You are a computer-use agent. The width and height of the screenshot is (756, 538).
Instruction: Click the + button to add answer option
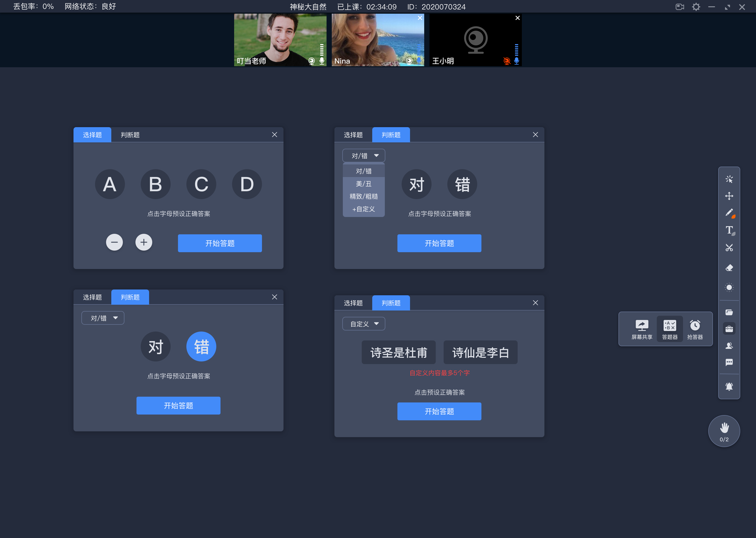pos(144,243)
